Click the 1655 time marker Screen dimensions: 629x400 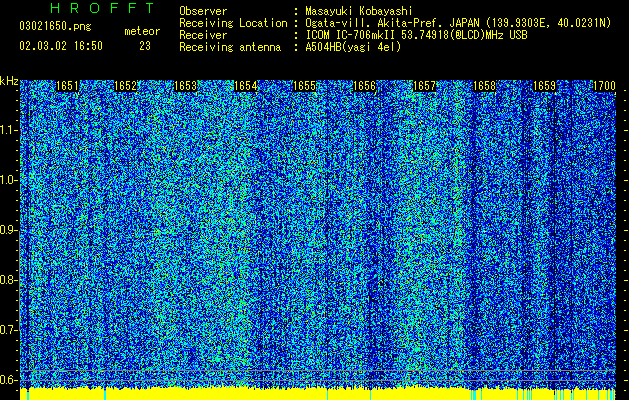(x=304, y=86)
